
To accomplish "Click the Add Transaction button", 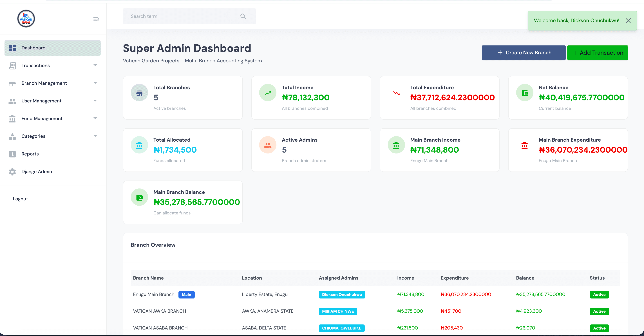I will pyautogui.click(x=597, y=53).
